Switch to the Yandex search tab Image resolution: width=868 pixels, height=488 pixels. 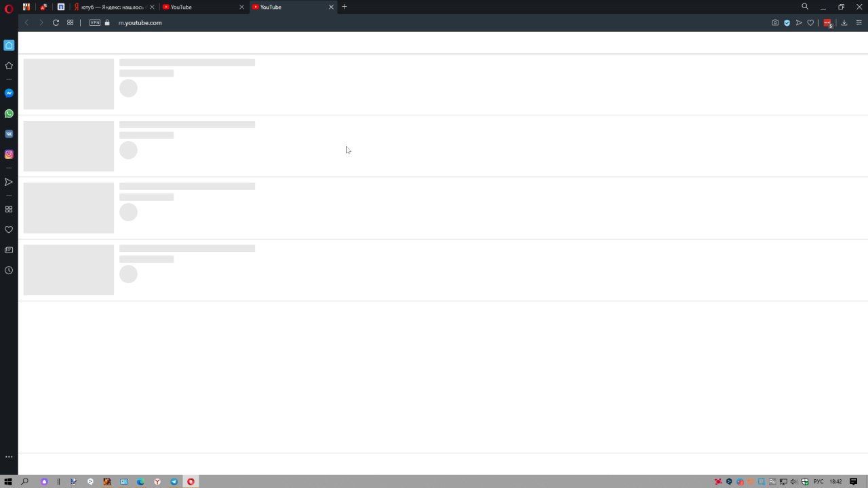coord(113,7)
